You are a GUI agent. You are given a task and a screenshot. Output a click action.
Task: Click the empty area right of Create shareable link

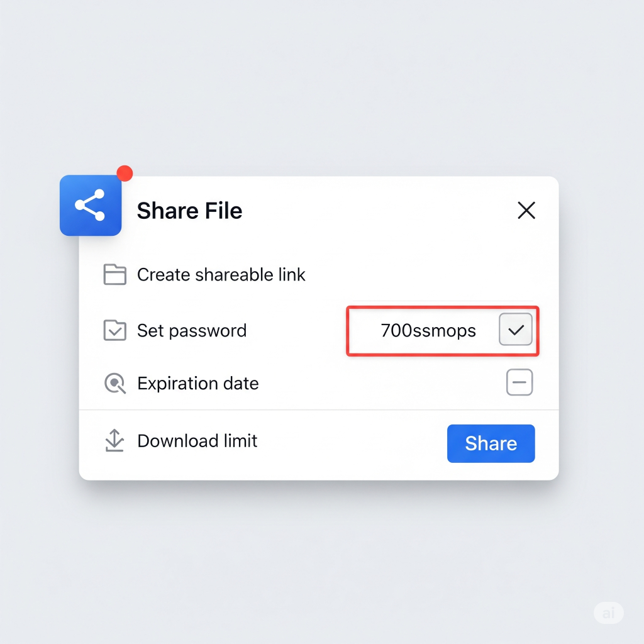419,274
